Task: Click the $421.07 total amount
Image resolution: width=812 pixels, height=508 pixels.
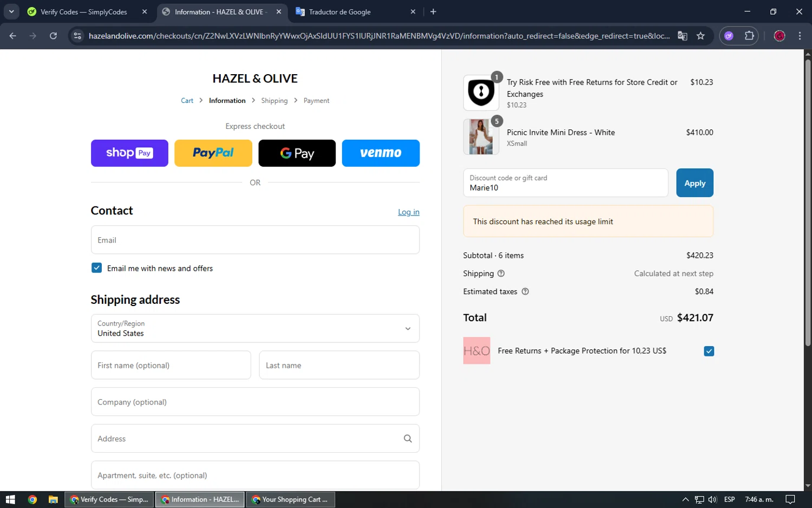Action: click(695, 318)
